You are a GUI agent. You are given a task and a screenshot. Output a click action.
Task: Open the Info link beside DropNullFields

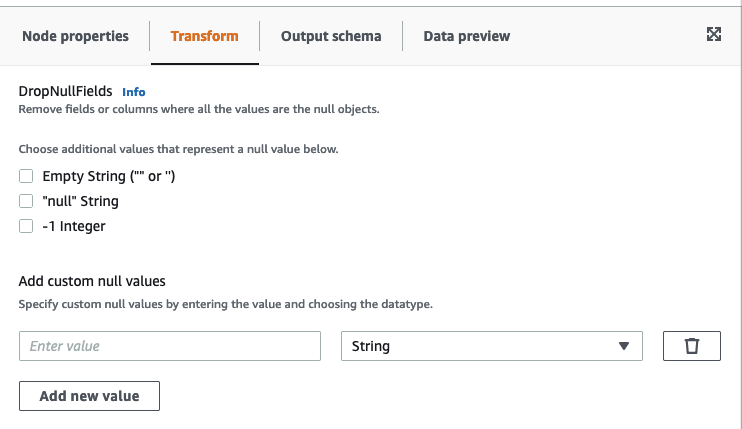(x=133, y=92)
